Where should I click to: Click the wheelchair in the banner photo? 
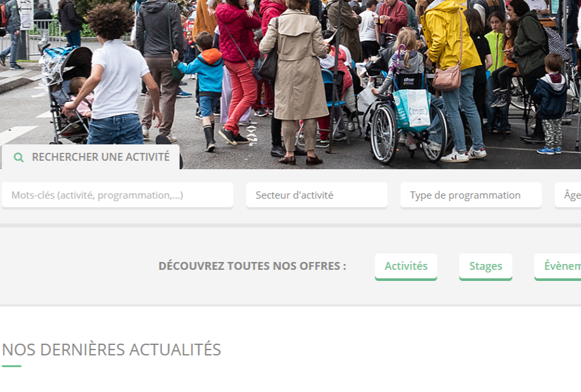pos(407,118)
